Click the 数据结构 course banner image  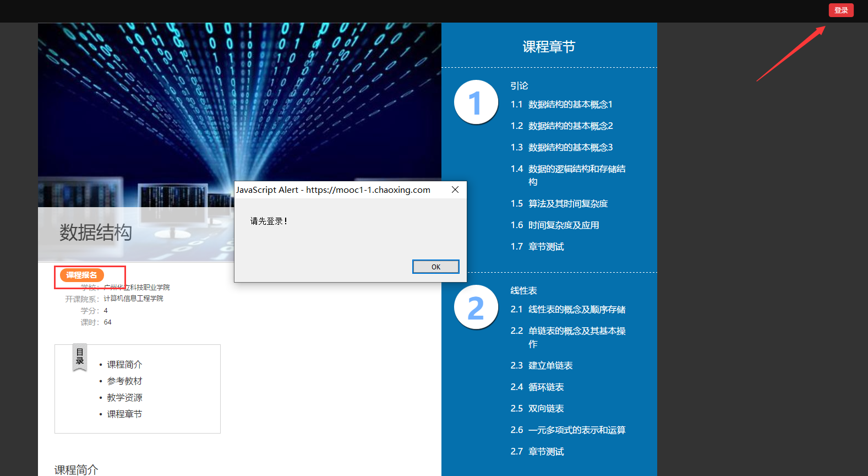pos(165,110)
